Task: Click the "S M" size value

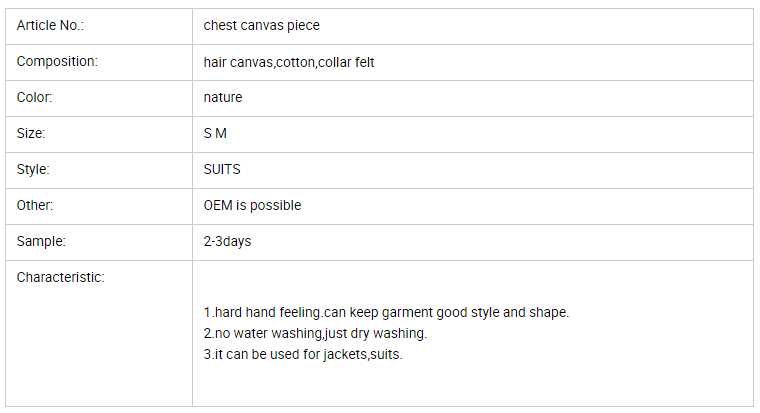Action: [215, 133]
